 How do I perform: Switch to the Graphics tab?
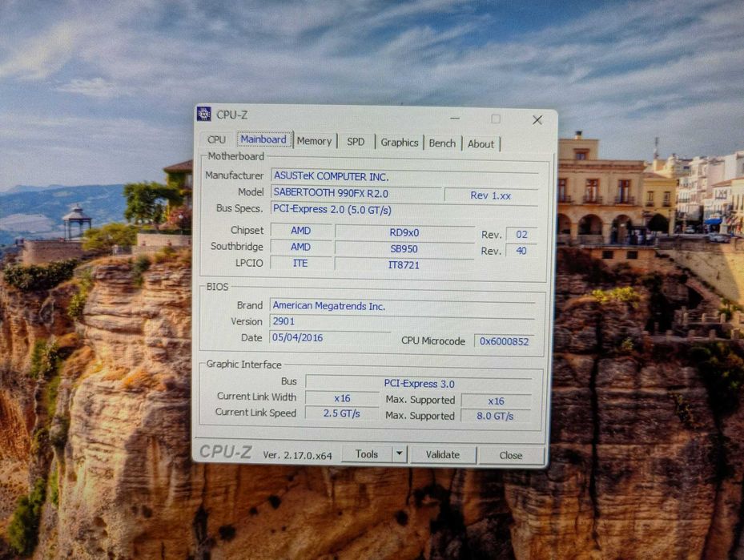(x=399, y=143)
